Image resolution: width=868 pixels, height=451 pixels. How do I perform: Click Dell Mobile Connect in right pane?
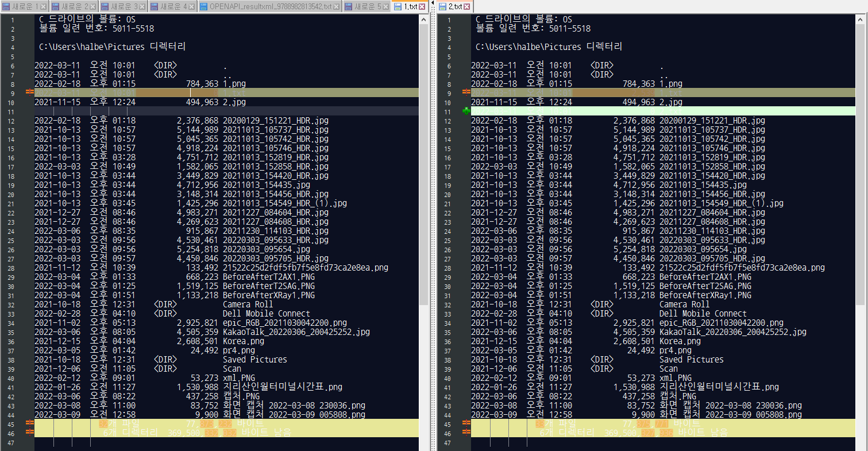coord(703,314)
